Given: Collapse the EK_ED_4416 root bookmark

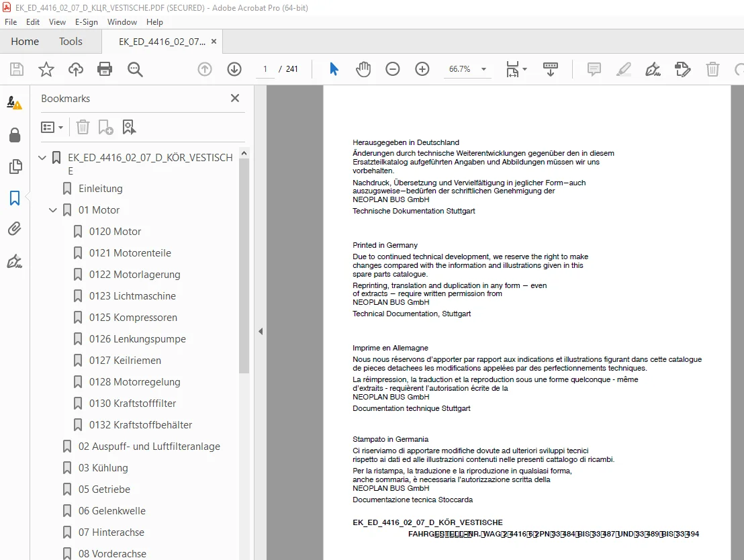Looking at the screenshot, I should 42,157.
